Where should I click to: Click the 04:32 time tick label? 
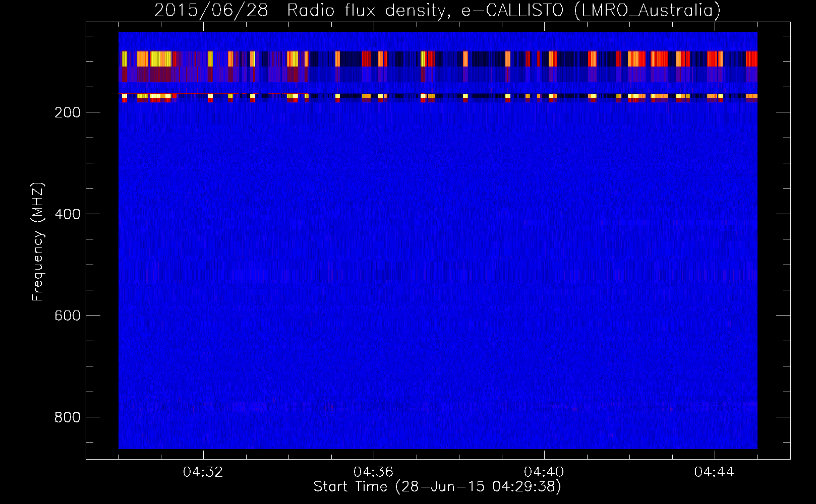[x=203, y=472]
